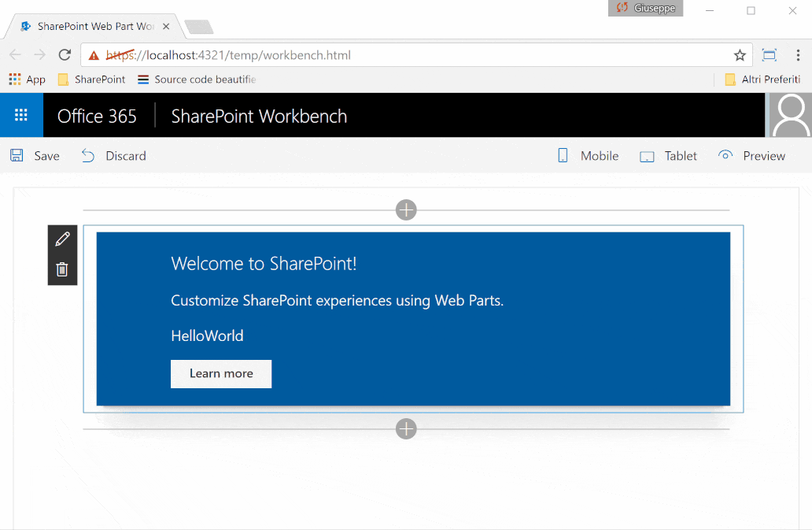Click the Save floppy disk icon
The image size is (812, 530).
coord(17,155)
